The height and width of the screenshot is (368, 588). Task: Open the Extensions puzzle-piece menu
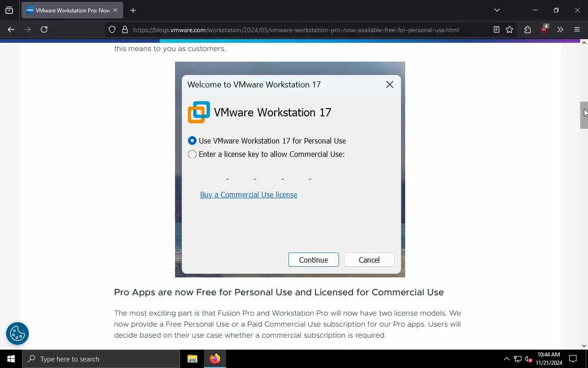click(x=527, y=29)
